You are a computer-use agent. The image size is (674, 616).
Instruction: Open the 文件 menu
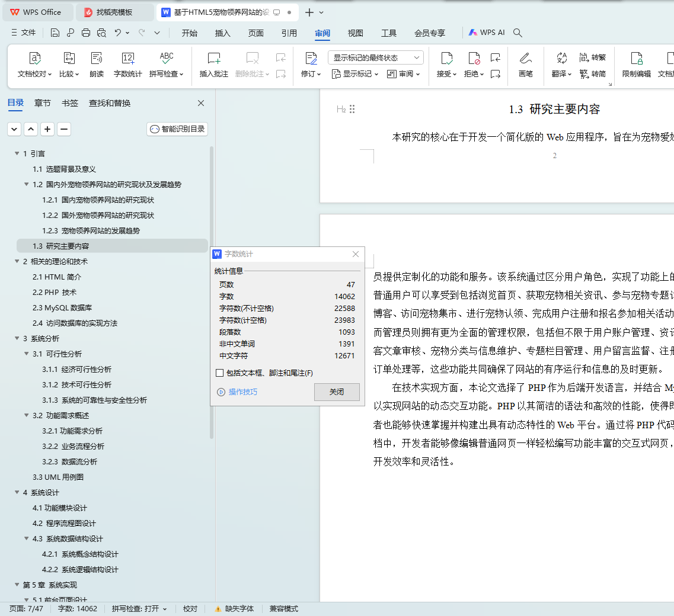pos(24,33)
